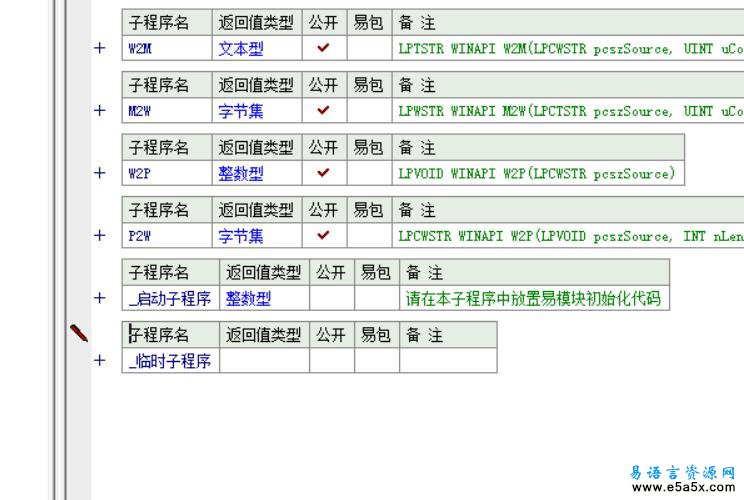Viewport: 744px width, 500px height.
Task: Click 备注 header above _启动子程序
Action: [535, 273]
